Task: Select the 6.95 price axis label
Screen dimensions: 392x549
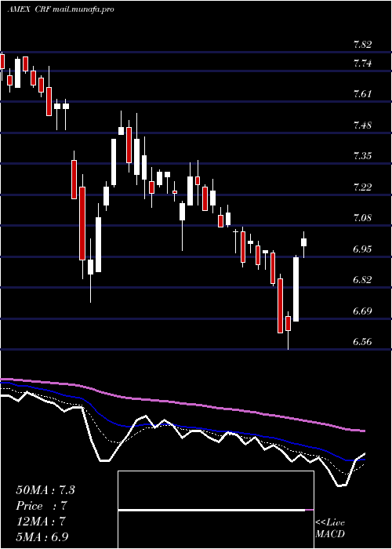Action: 362,249
